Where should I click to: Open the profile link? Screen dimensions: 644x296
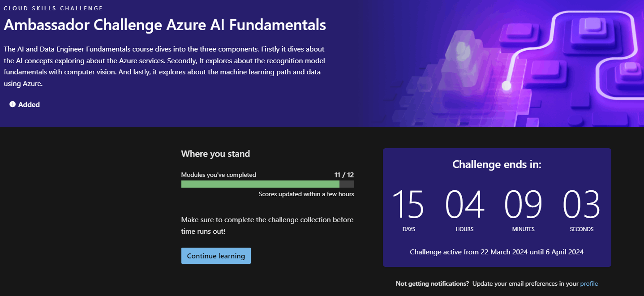coord(589,283)
